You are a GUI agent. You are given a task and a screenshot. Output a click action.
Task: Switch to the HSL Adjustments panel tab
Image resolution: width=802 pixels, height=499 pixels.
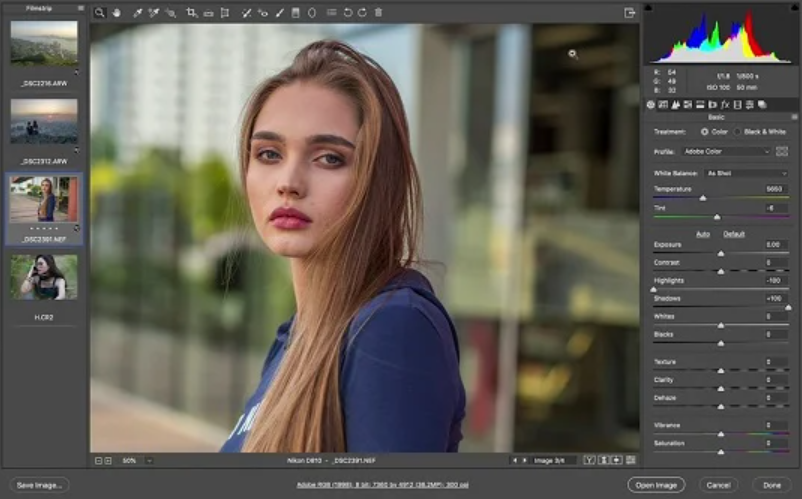pyautogui.click(x=687, y=105)
